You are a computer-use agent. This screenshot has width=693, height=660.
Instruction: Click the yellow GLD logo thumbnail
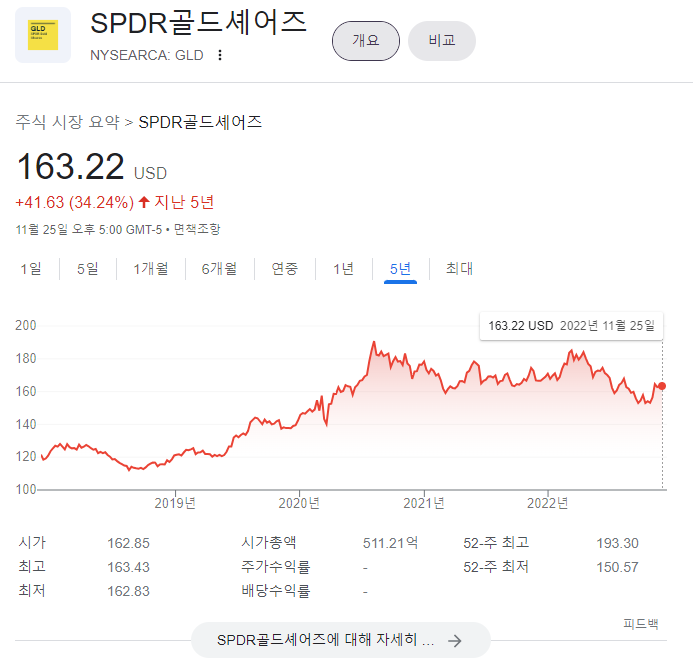(x=43, y=35)
